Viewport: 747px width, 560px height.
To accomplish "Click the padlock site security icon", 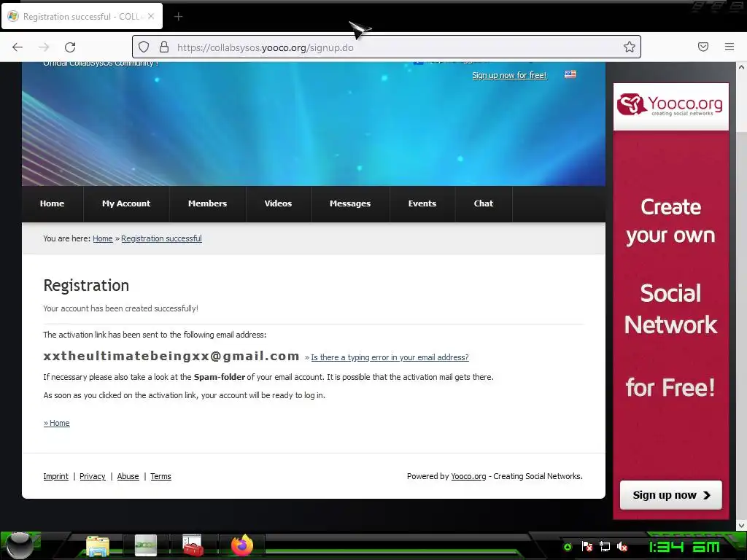I will [164, 47].
